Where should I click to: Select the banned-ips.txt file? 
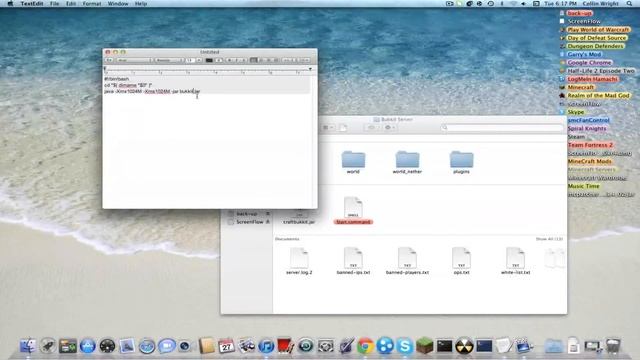pos(353,261)
